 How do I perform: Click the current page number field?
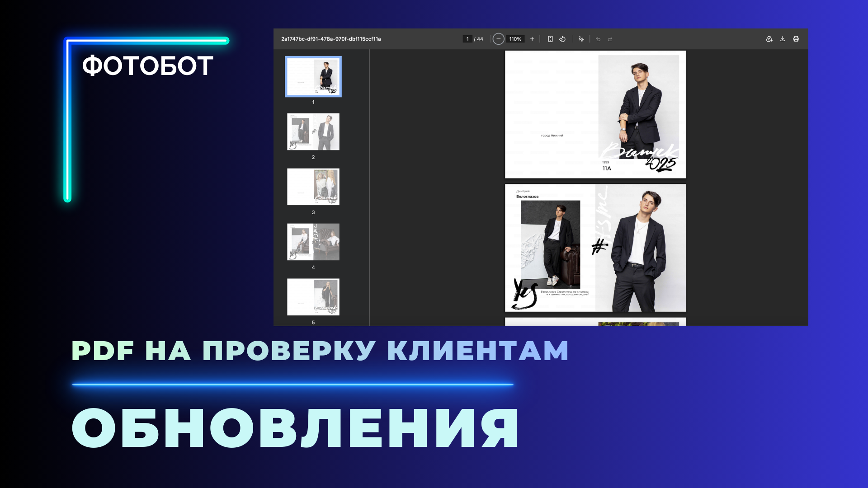(467, 39)
